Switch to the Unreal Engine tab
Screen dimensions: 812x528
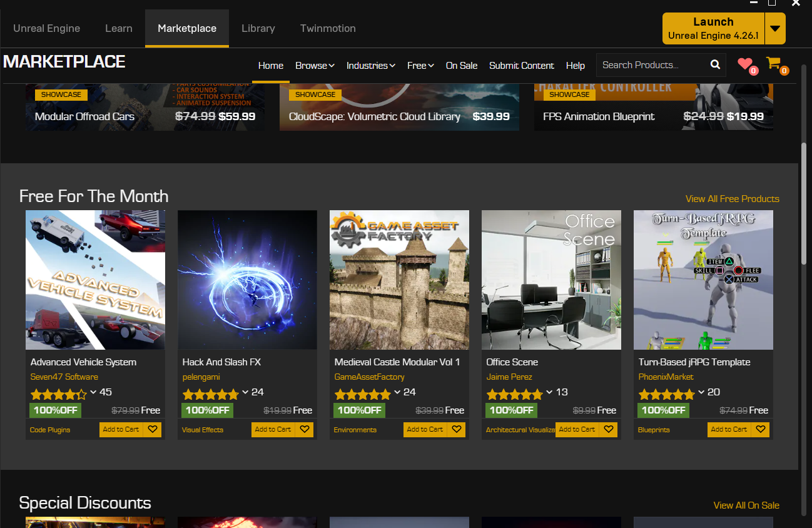pyautogui.click(x=47, y=28)
